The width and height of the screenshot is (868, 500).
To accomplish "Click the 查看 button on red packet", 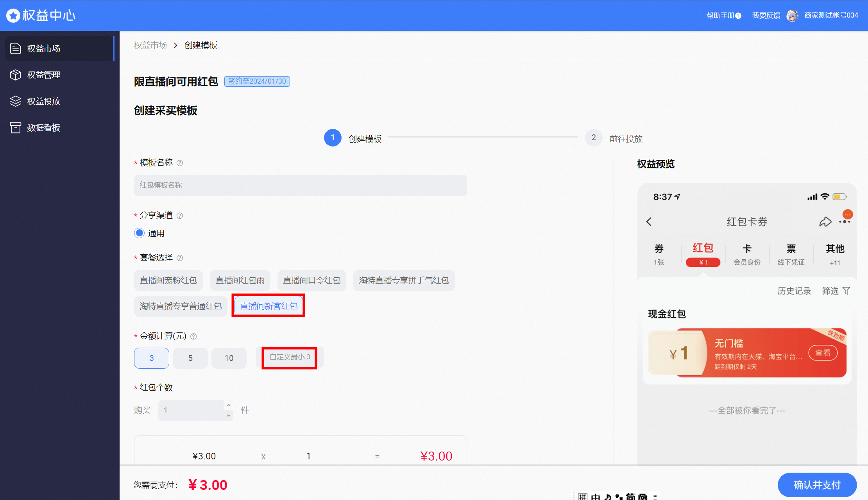I will (x=823, y=353).
